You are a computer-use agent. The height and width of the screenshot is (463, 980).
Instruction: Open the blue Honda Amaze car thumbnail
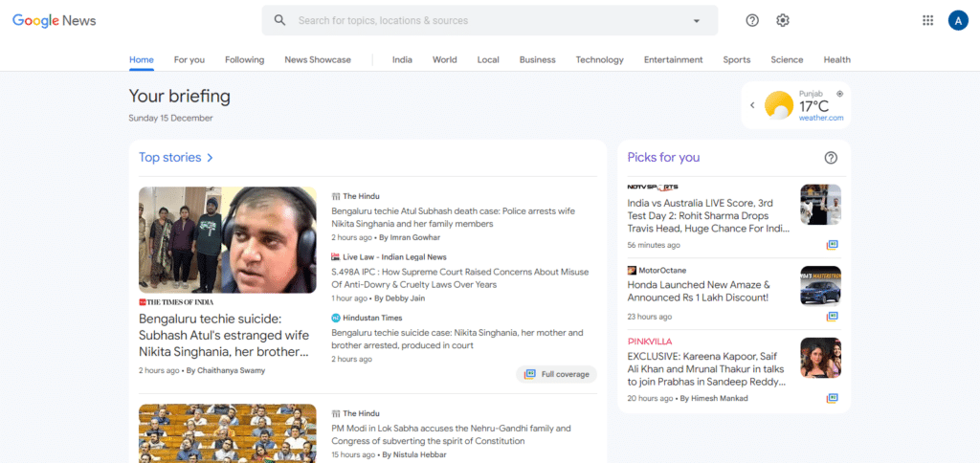coord(820,285)
